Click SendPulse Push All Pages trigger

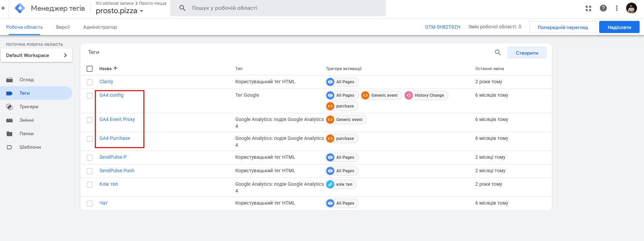pos(342,171)
